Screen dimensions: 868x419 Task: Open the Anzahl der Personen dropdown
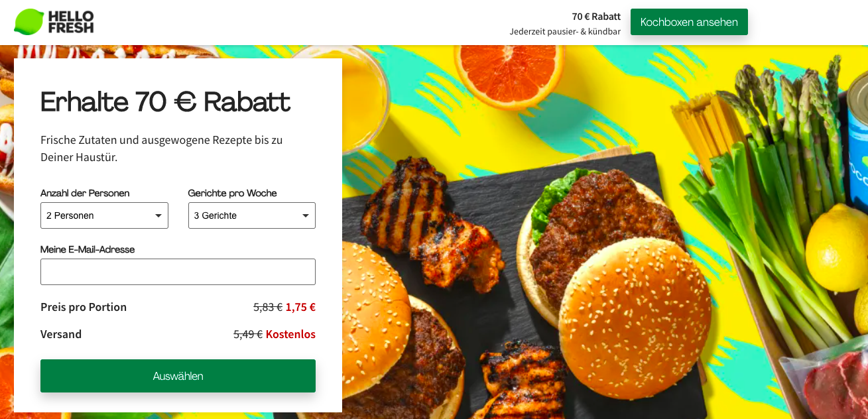click(x=104, y=215)
